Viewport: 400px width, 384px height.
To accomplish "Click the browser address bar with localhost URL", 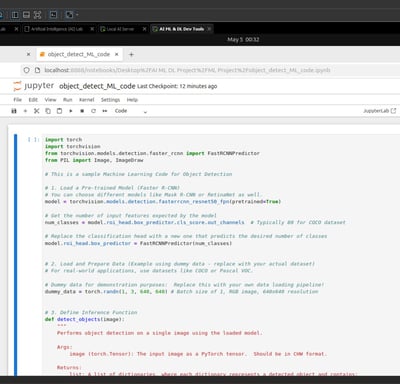I will pyautogui.click(x=187, y=70).
